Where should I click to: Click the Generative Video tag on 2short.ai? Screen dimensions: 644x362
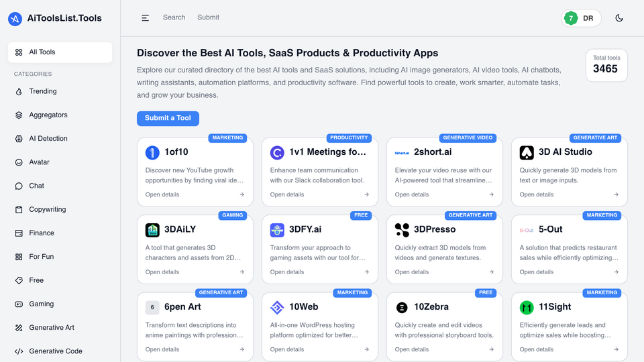click(468, 138)
